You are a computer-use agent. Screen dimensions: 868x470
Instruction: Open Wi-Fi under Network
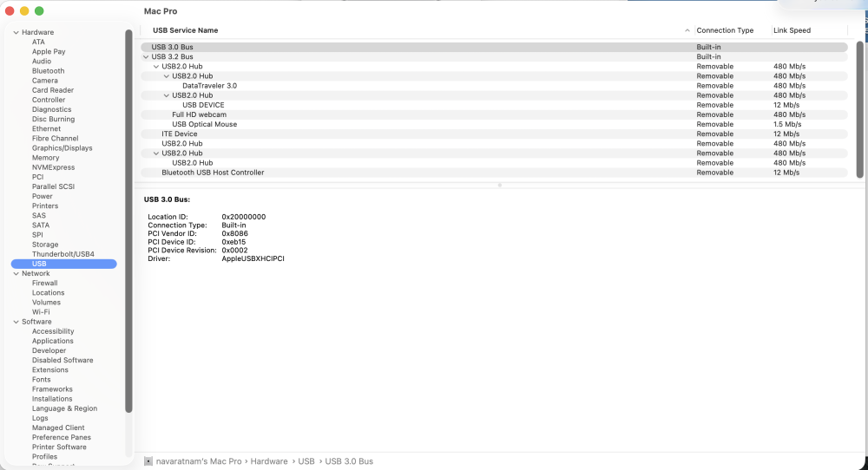(41, 312)
